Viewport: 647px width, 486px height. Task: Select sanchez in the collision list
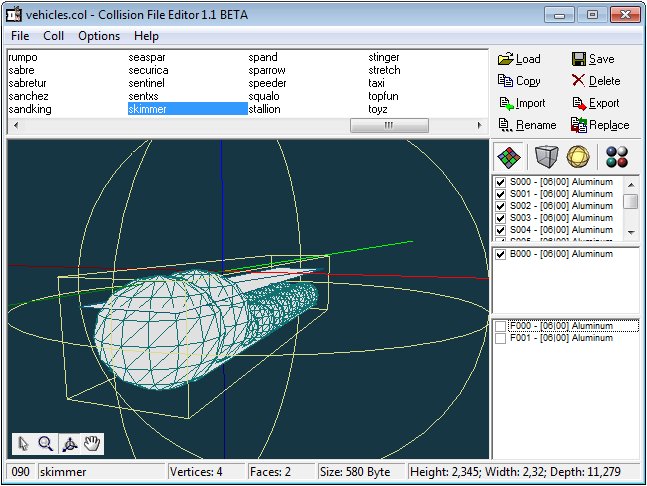tap(28, 96)
